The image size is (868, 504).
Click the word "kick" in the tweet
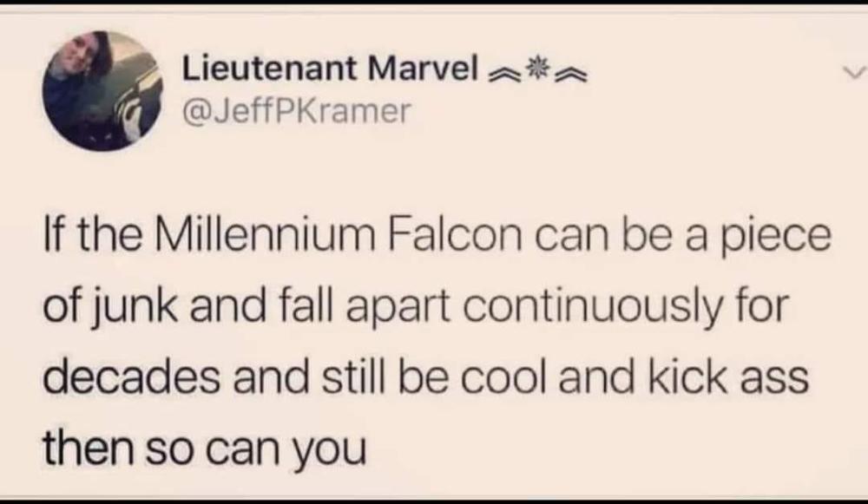tap(687, 377)
